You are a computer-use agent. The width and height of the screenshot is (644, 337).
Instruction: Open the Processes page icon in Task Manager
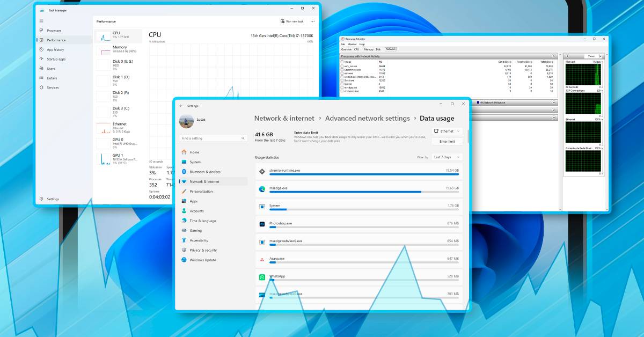tap(41, 31)
